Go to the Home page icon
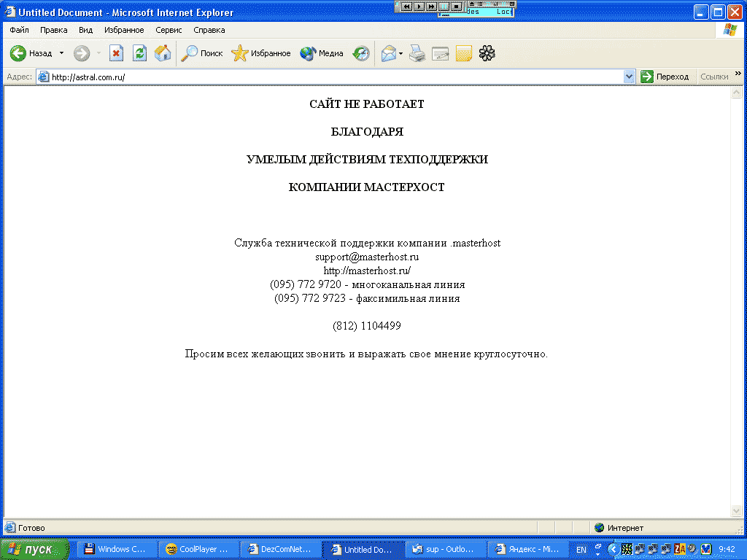 click(x=163, y=53)
